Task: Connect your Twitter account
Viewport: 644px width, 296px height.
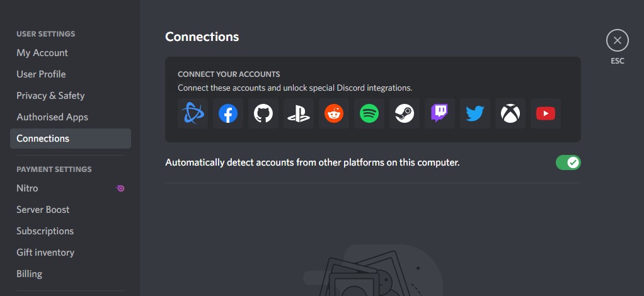Action: click(x=475, y=113)
